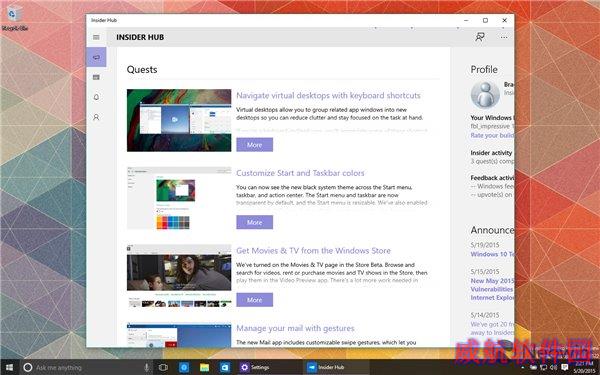Open the blue browser icon on the taskbar
This screenshot has height=375, width=600.
184,367
